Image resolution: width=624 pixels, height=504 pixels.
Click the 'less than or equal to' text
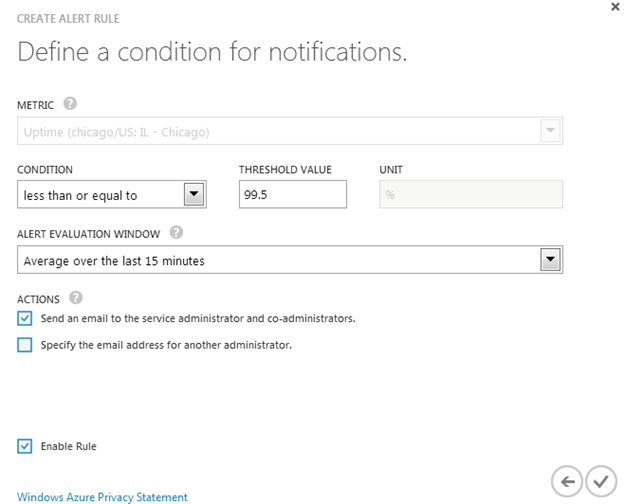(80, 195)
